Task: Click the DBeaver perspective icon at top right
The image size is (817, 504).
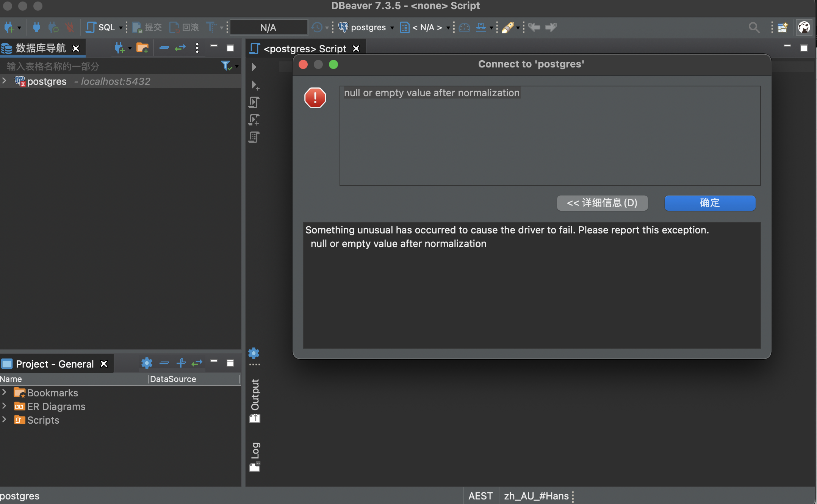Action: tap(804, 27)
